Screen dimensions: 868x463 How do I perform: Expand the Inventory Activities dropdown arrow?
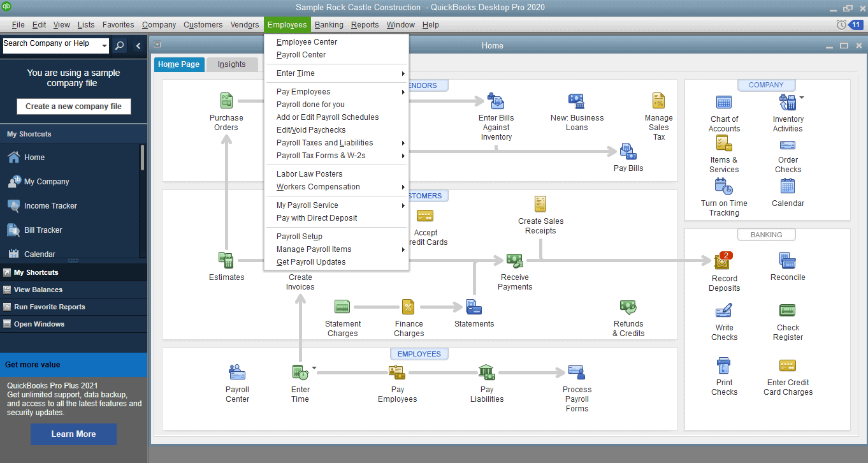(x=802, y=97)
